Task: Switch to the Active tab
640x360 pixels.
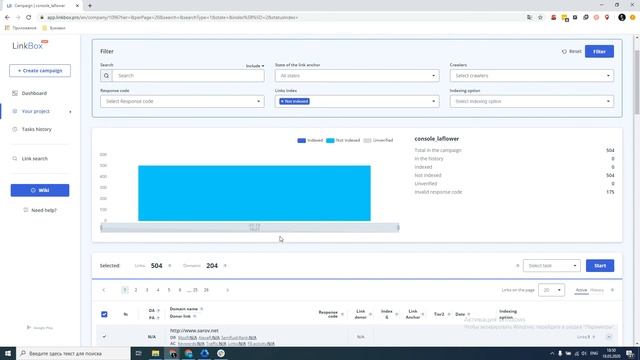Action: coord(581,290)
